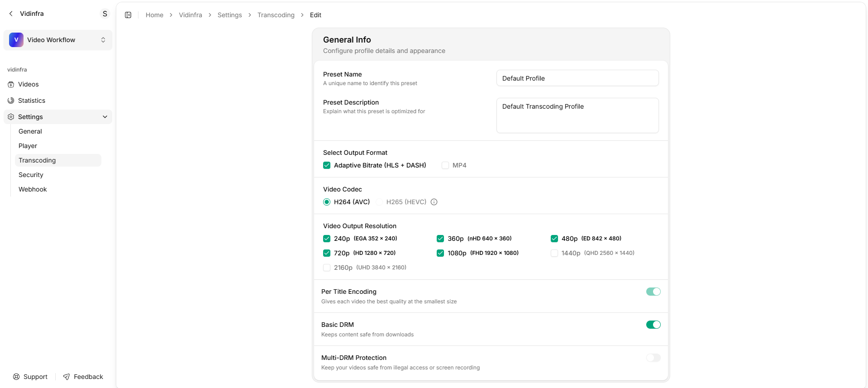Click the Feedback paper-plane icon

coord(67,377)
